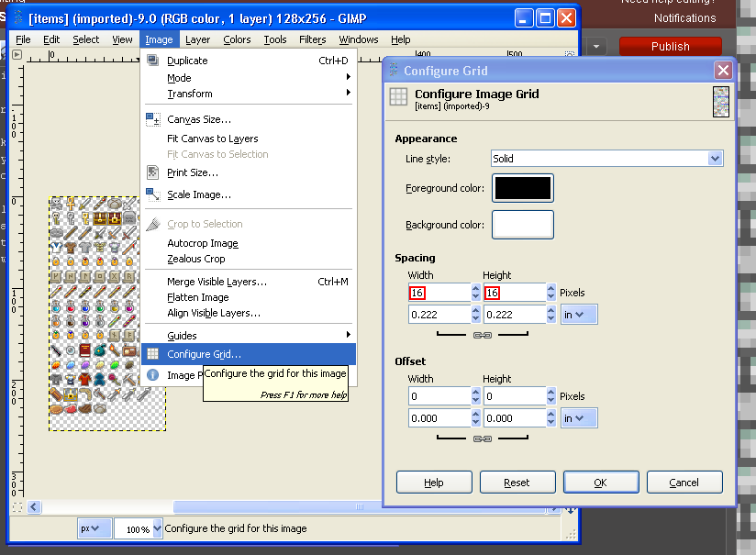Click the Offset chain link icon
This screenshot has height=555, width=756.
483,438
